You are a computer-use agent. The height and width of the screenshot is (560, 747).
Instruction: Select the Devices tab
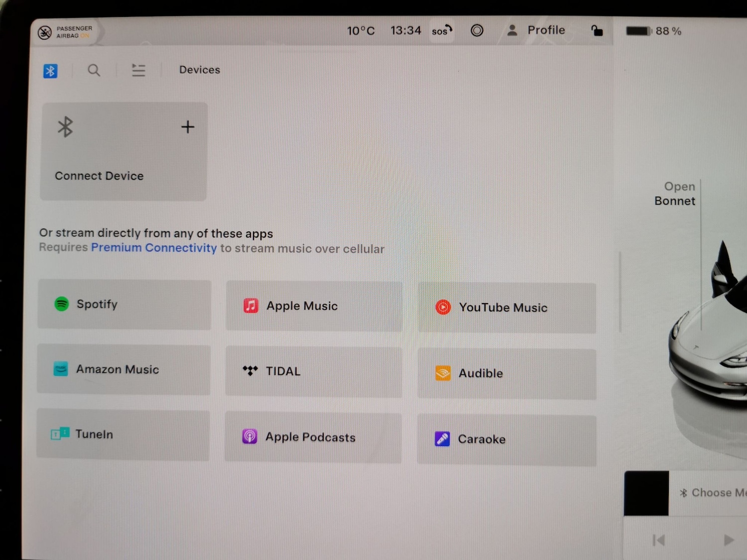click(200, 70)
